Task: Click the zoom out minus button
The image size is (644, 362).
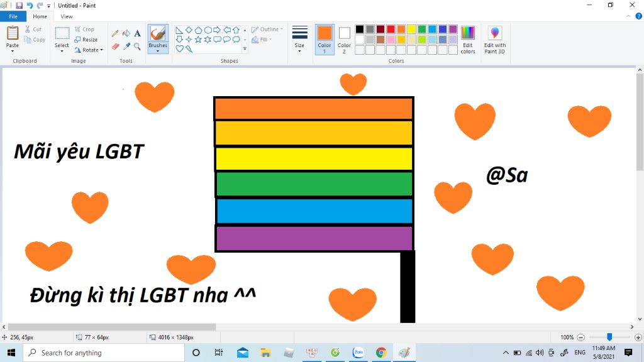Action: coord(580,337)
